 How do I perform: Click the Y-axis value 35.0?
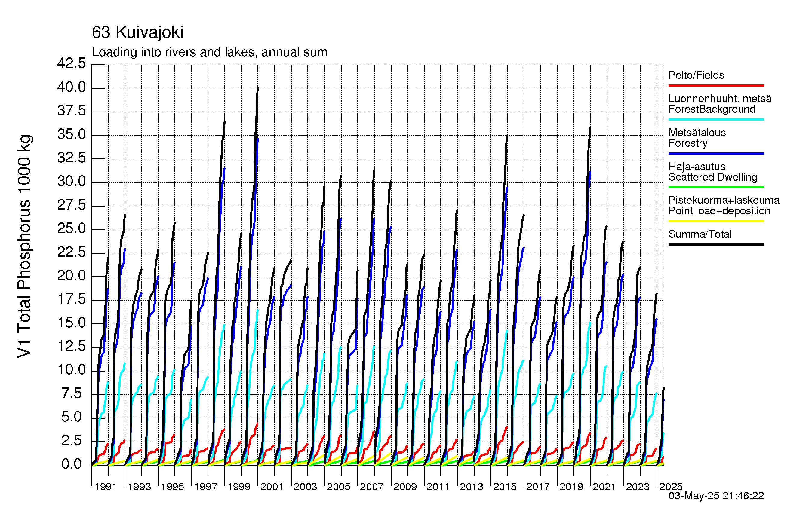72,134
